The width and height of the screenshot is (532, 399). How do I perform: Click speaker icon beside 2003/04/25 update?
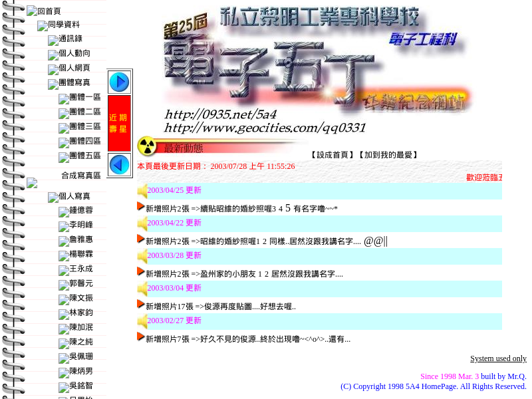(142, 191)
